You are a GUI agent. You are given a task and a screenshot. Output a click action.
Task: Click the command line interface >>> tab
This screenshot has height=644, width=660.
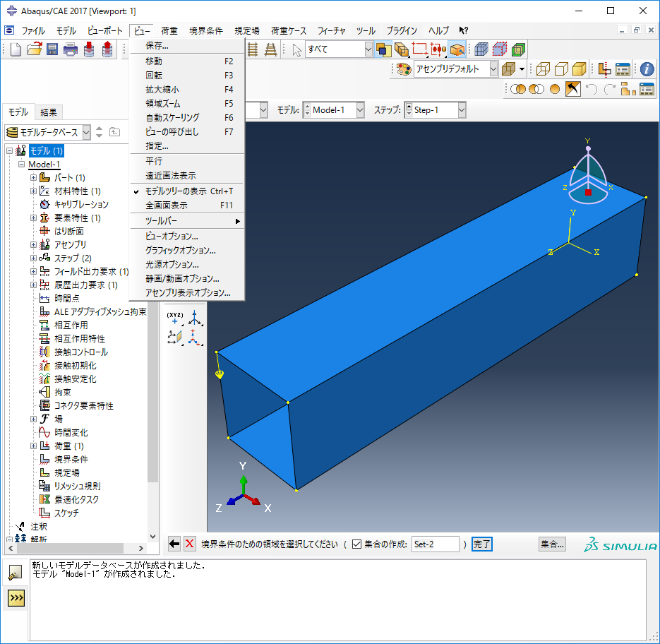16,597
